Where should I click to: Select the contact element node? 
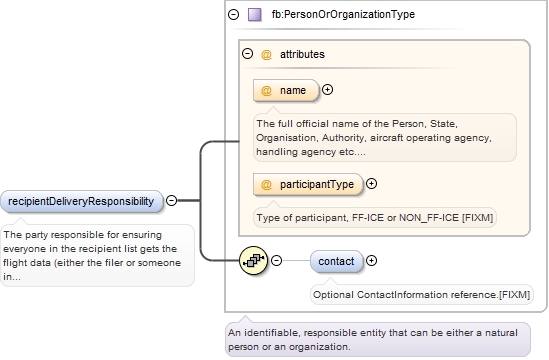point(336,261)
